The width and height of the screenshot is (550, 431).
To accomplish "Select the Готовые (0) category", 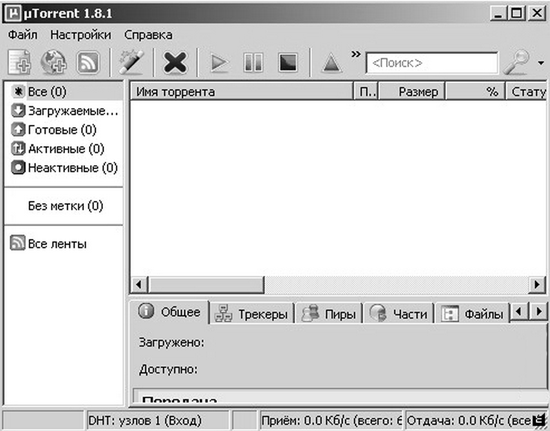I will coord(64,130).
